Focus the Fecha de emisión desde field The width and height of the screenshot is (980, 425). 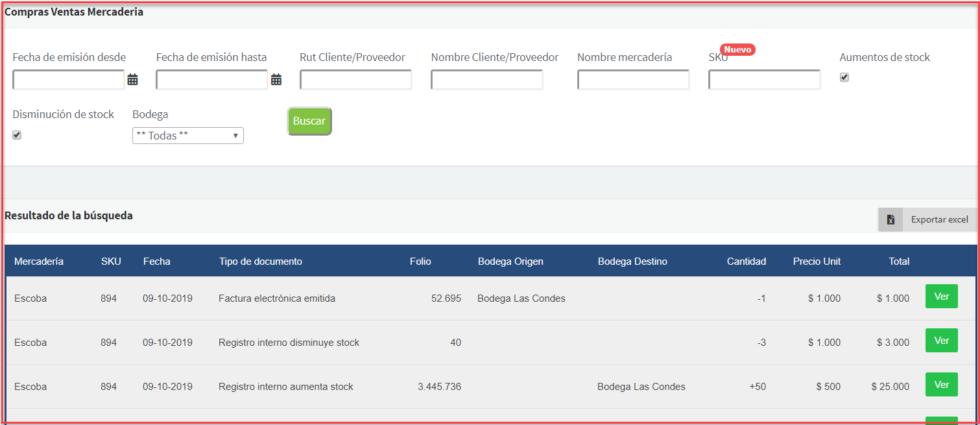tap(69, 80)
